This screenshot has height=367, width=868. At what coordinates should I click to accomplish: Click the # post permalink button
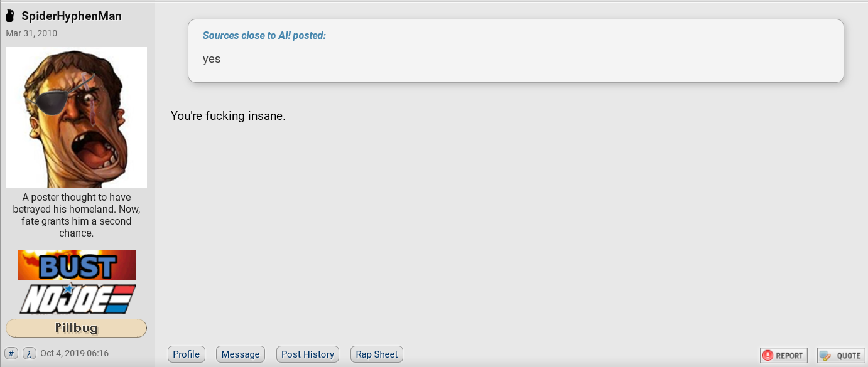(11, 353)
